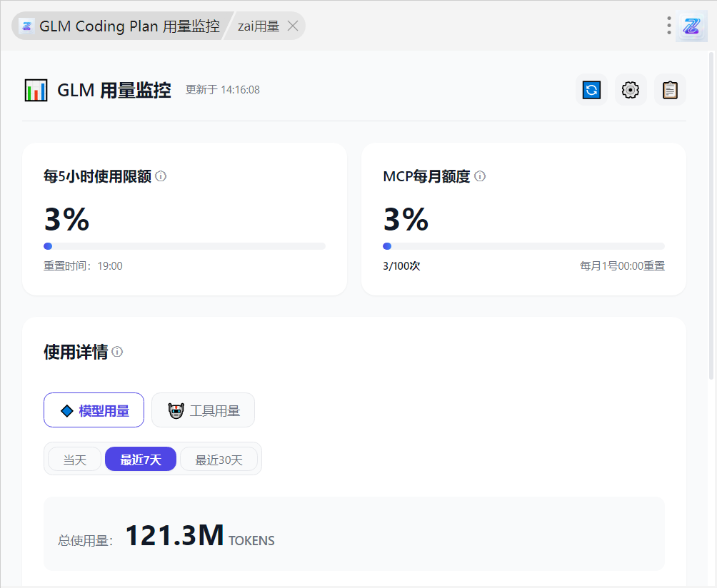Switch to the 模型用量 tab
The image size is (717, 588).
coord(94,410)
